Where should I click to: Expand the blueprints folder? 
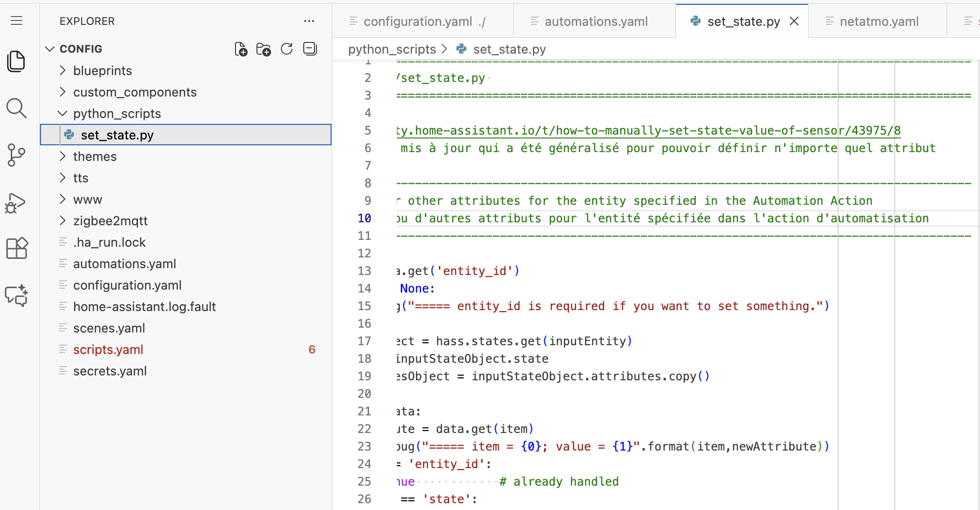(102, 71)
